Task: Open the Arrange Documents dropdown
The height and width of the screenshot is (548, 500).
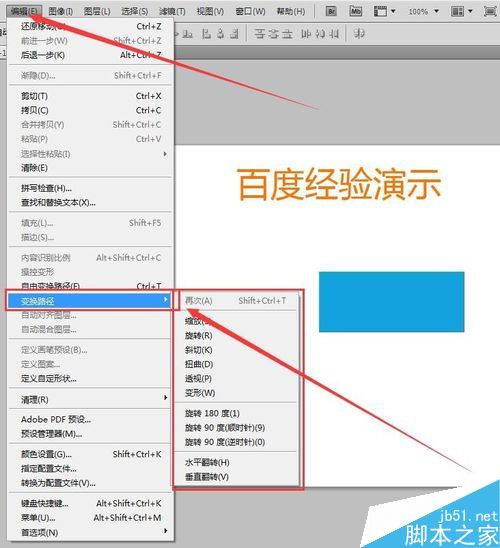Action: click(x=462, y=11)
